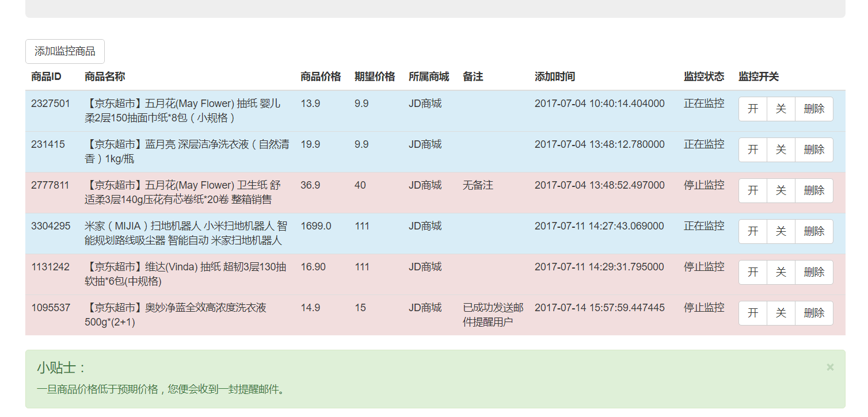Click the 已成功发送邮件提醒用户 remark
This screenshot has width=868, height=417.
tap(493, 315)
